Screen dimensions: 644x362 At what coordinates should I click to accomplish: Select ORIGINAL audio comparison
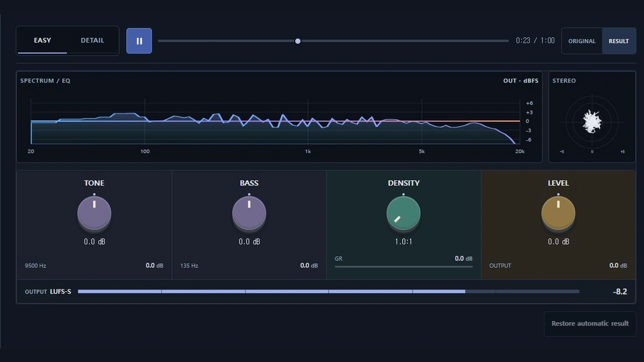click(582, 41)
